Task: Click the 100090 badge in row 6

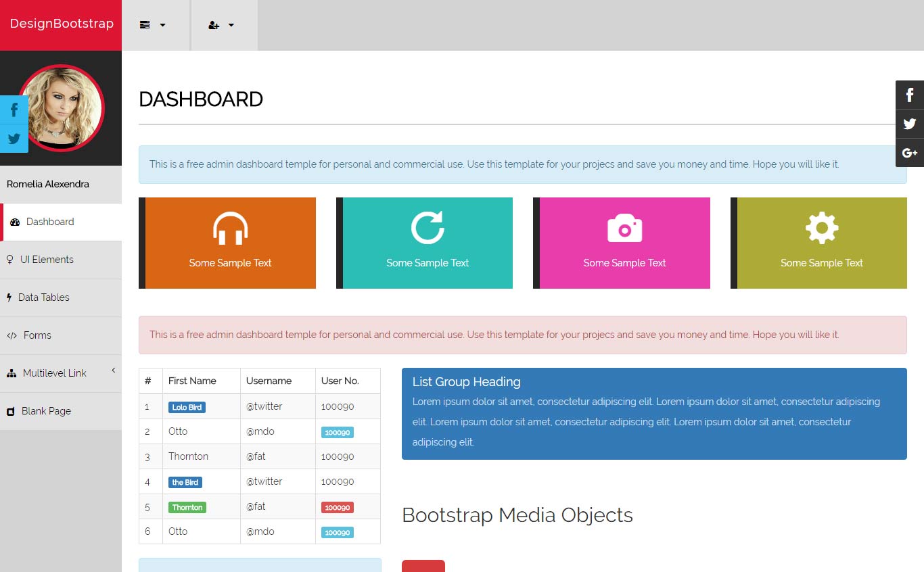Action: point(337,532)
